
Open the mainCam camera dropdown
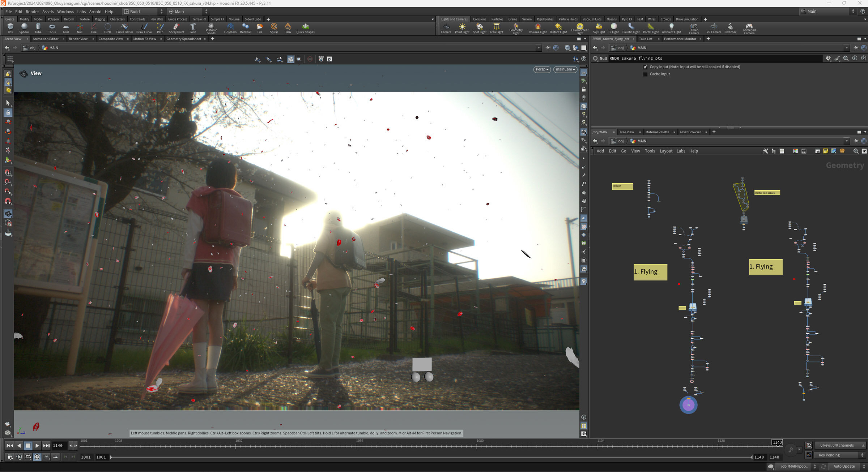tap(565, 69)
